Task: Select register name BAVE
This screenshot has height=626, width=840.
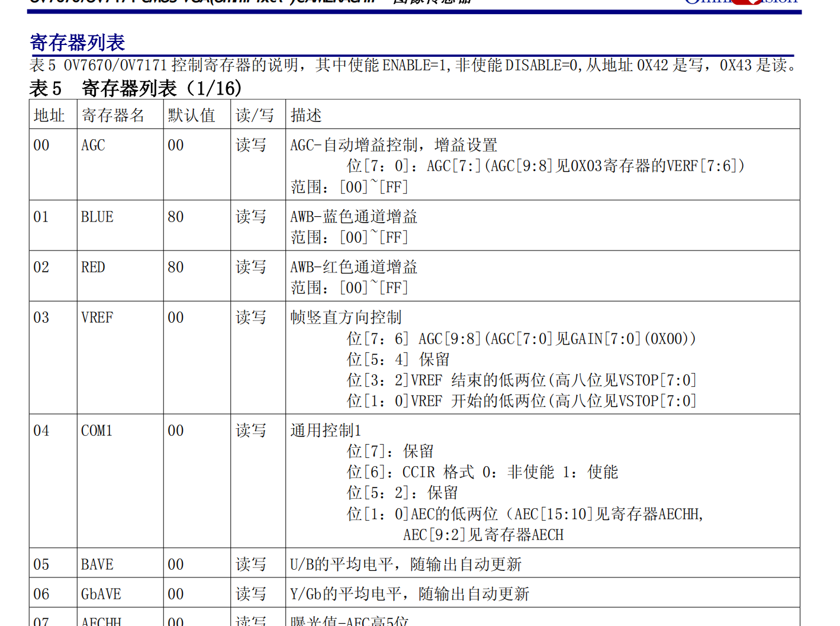Action: (97, 564)
